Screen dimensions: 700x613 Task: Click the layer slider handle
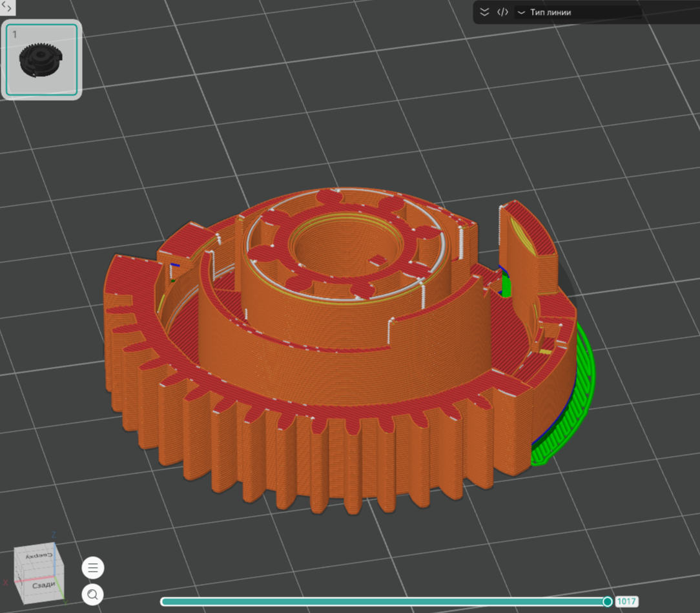[x=607, y=602]
